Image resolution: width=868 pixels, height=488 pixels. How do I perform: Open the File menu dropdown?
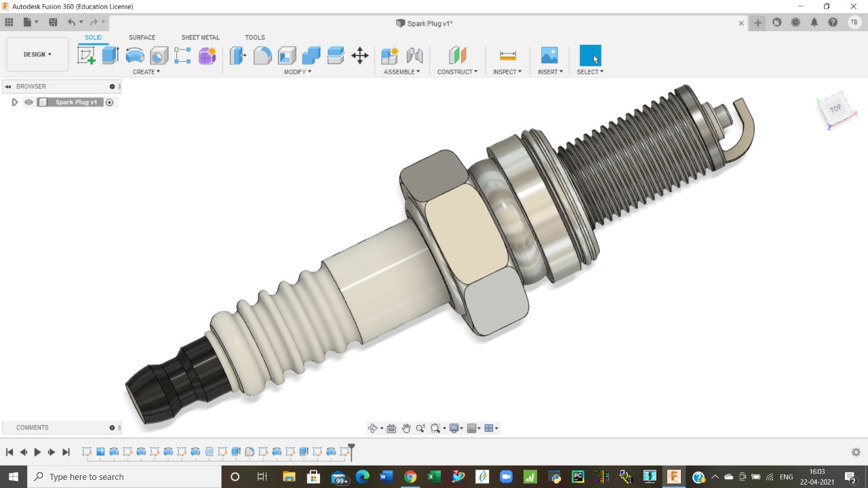(x=31, y=22)
